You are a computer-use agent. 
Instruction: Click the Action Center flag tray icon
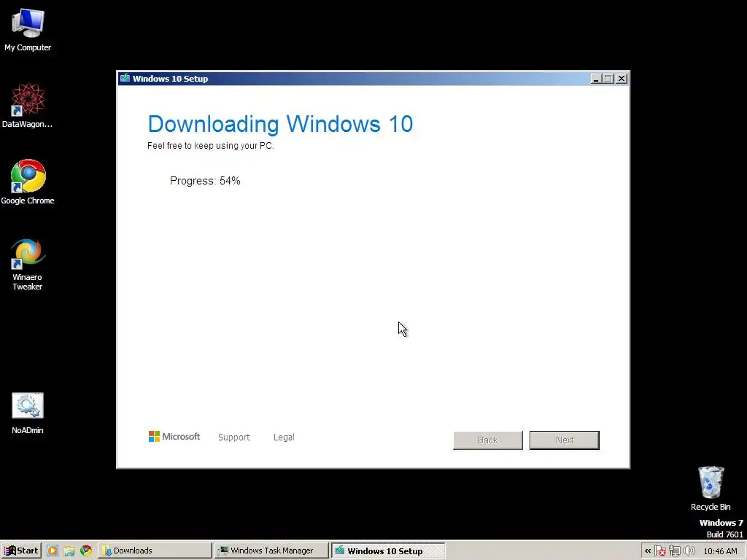click(x=660, y=551)
